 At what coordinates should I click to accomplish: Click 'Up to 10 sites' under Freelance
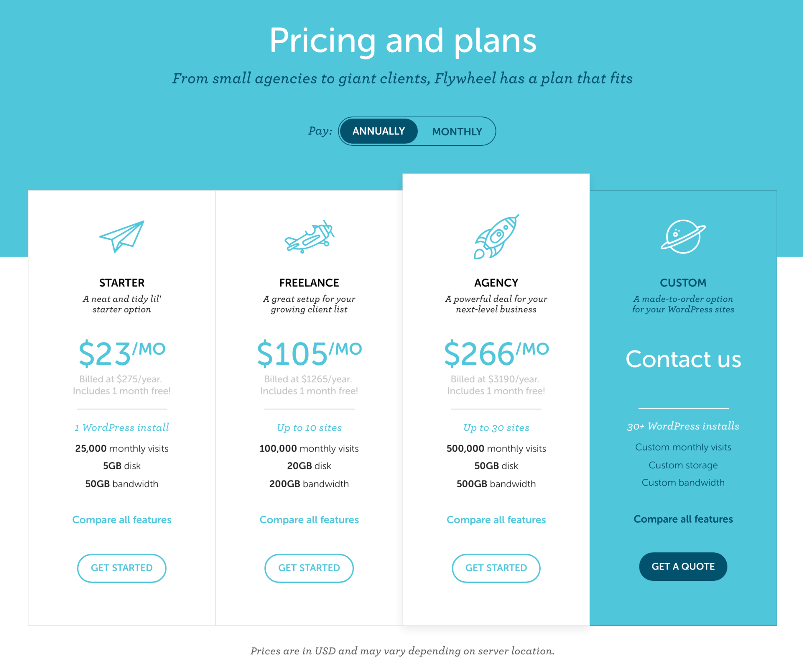point(309,427)
